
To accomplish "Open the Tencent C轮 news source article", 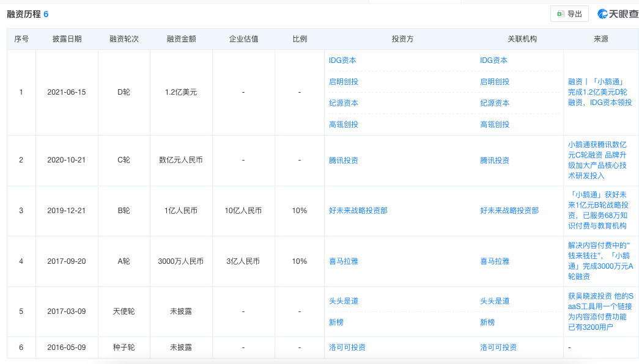I will [600, 160].
